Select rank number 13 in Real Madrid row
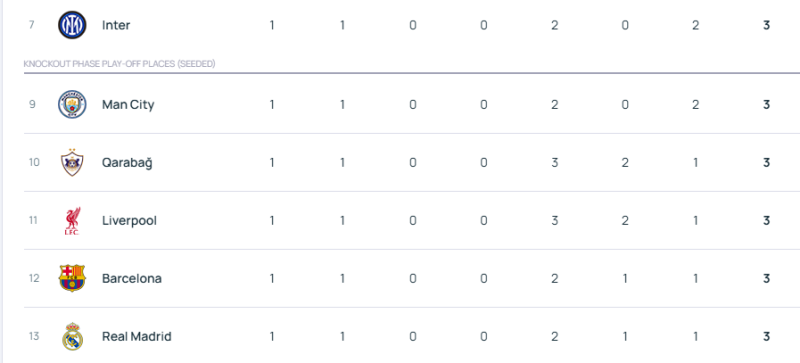Viewport: 800px width, 363px height. click(x=34, y=336)
